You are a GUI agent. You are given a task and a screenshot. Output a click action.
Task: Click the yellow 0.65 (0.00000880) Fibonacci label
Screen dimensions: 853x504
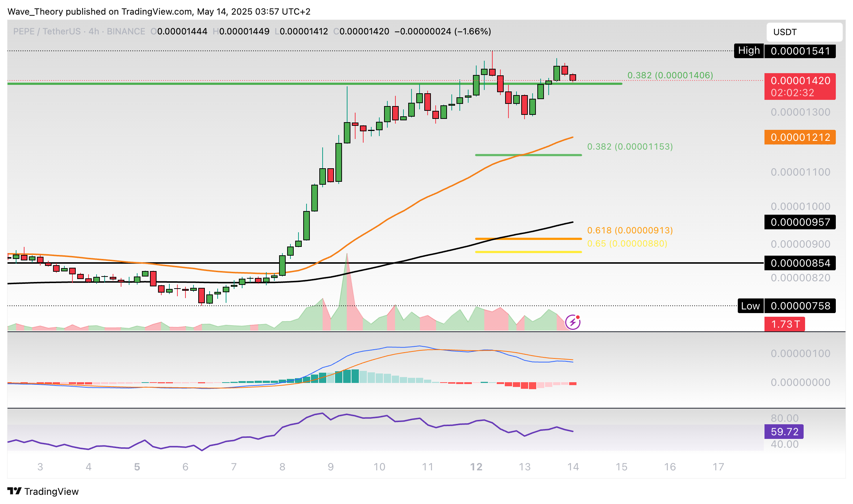click(627, 244)
